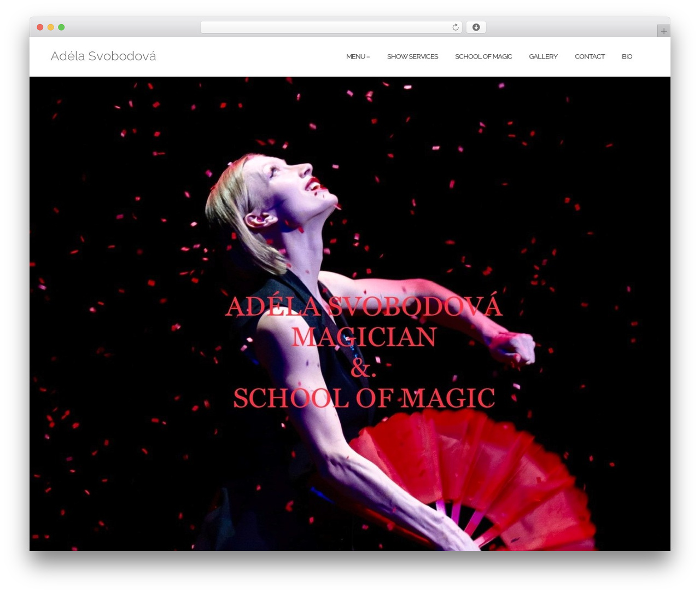Click the 'ADÉLA SVOBODOVÁ' hero heading
The image size is (700, 593).
click(x=364, y=306)
